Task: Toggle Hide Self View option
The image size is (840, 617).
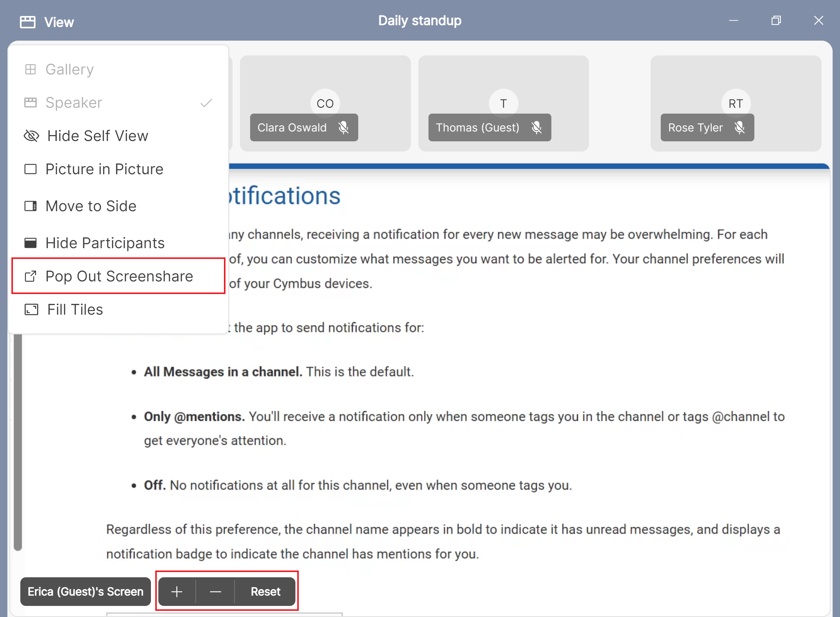Action: click(x=97, y=136)
